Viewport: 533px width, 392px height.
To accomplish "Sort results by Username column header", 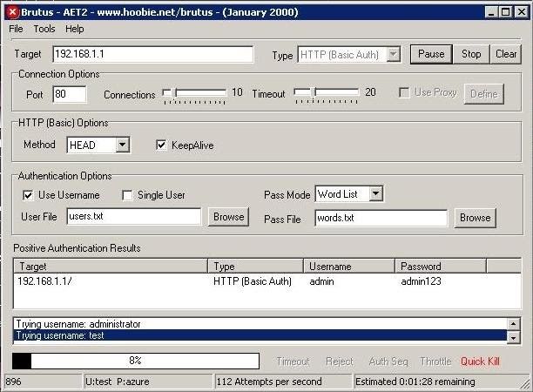I will pyautogui.click(x=349, y=266).
